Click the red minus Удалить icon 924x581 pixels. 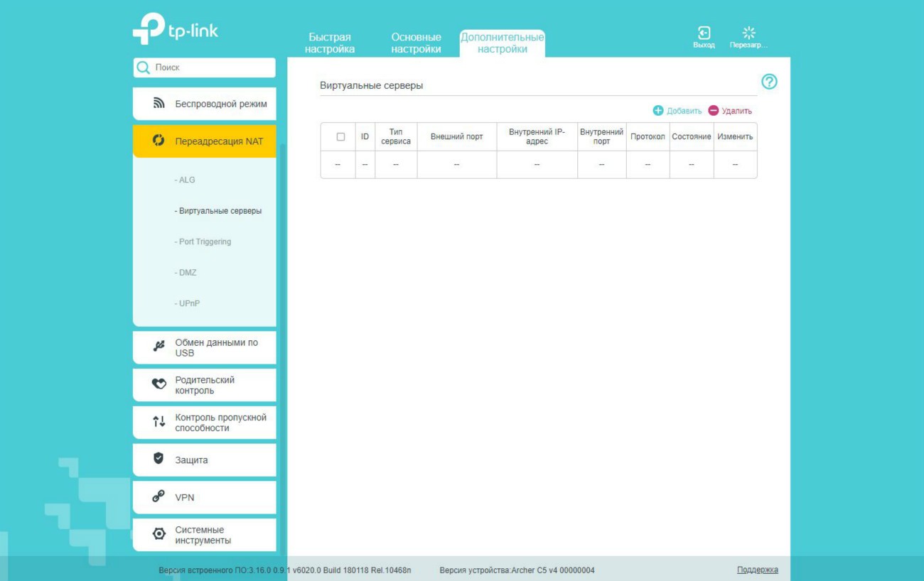[x=714, y=111]
